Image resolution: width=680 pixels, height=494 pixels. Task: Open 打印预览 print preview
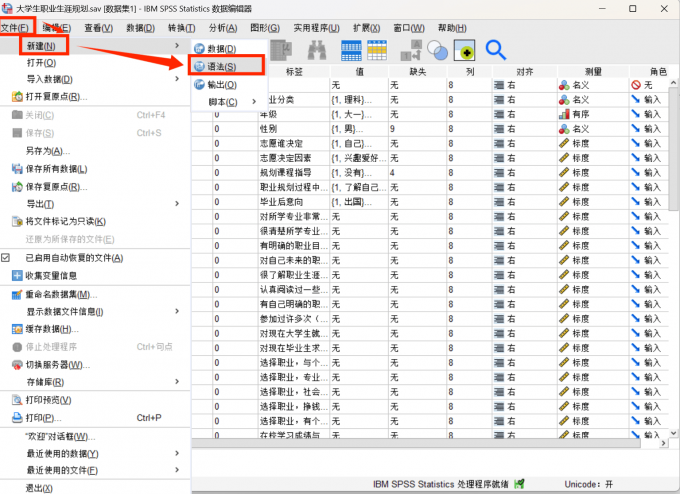click(49, 400)
